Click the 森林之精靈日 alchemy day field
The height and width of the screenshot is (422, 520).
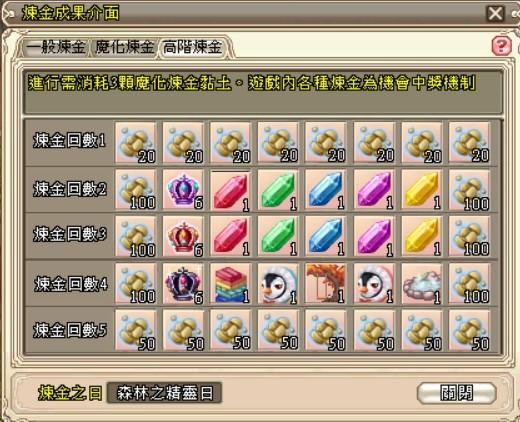(x=164, y=393)
